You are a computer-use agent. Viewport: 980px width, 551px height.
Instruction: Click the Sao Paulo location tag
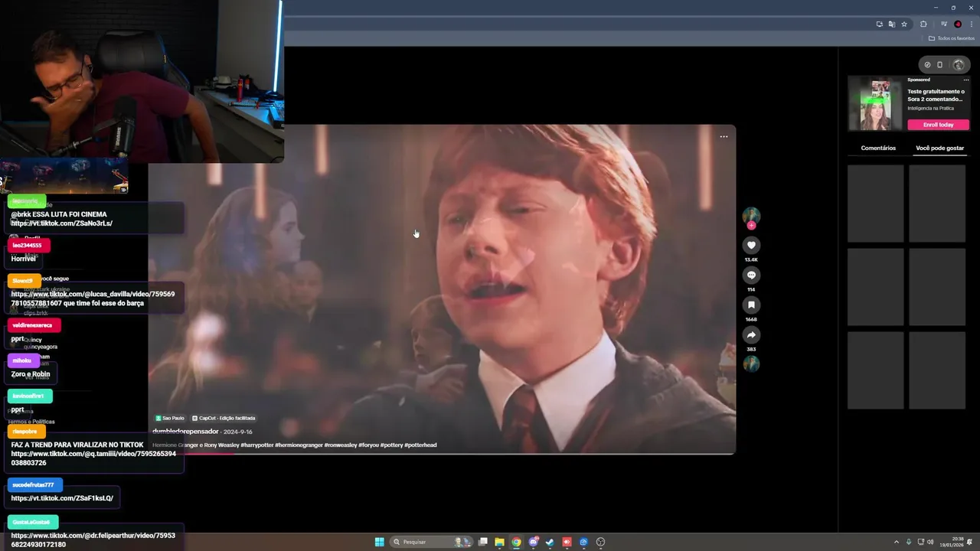click(170, 418)
